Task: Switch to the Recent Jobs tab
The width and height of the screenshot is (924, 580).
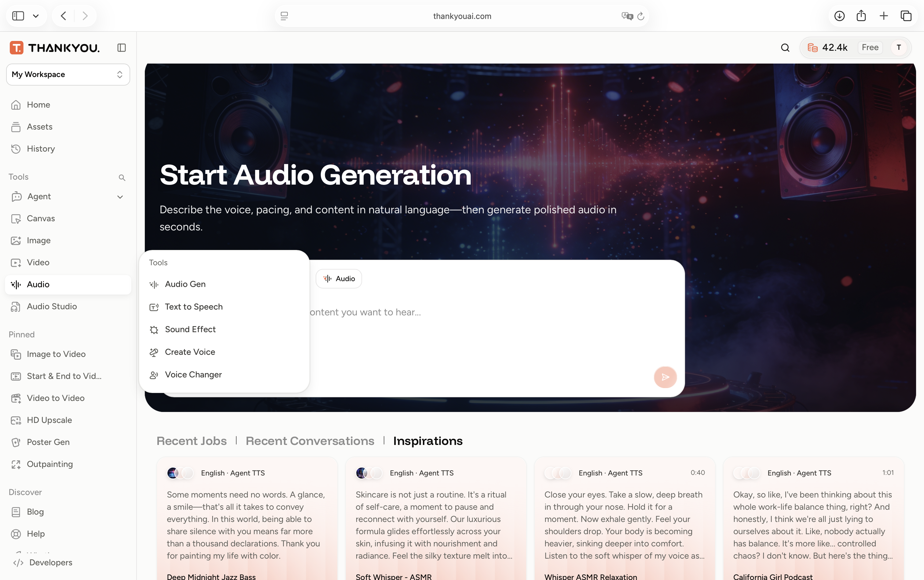Action: click(x=191, y=441)
